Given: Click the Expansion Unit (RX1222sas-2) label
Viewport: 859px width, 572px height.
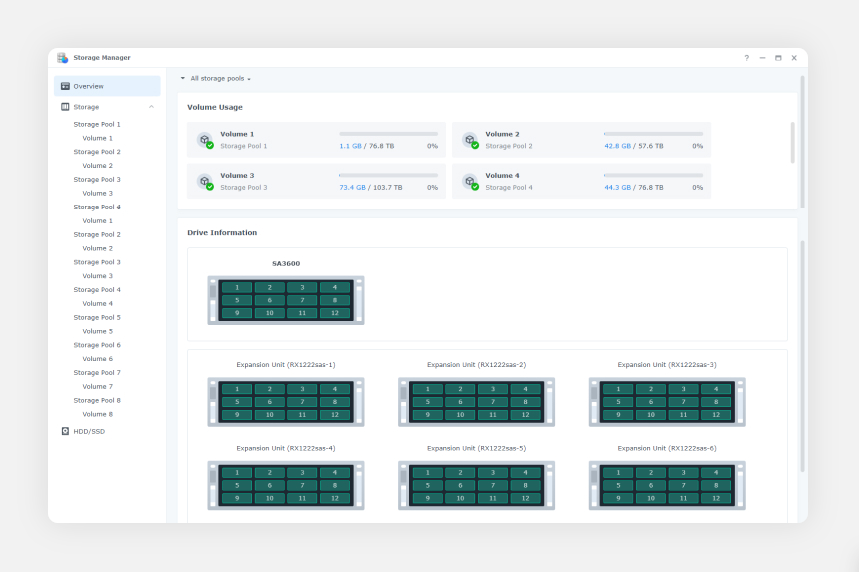Looking at the screenshot, I should (x=477, y=365).
